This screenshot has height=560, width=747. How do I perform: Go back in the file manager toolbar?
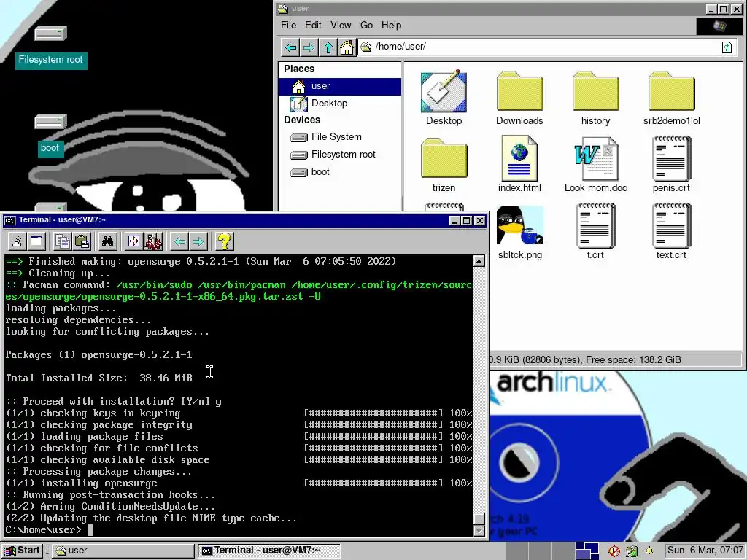[x=290, y=47]
